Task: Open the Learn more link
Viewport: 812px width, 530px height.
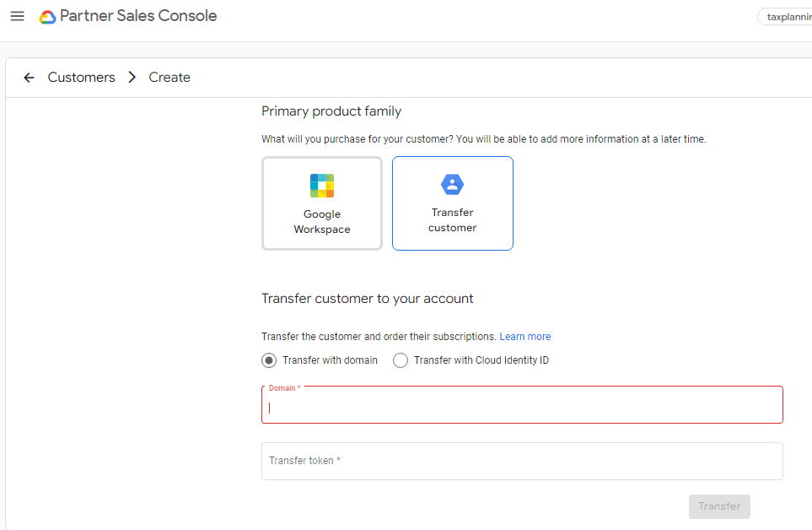Action: 525,337
